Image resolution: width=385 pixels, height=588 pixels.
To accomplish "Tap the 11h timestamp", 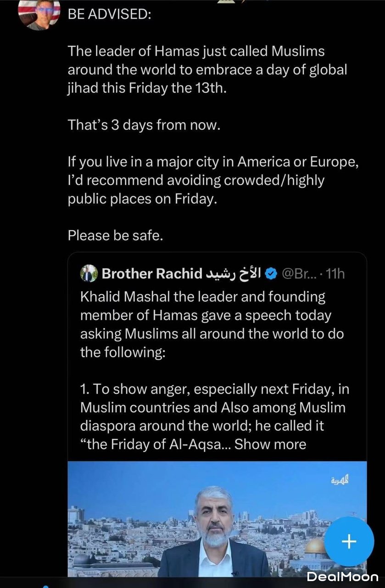I will tap(334, 274).
